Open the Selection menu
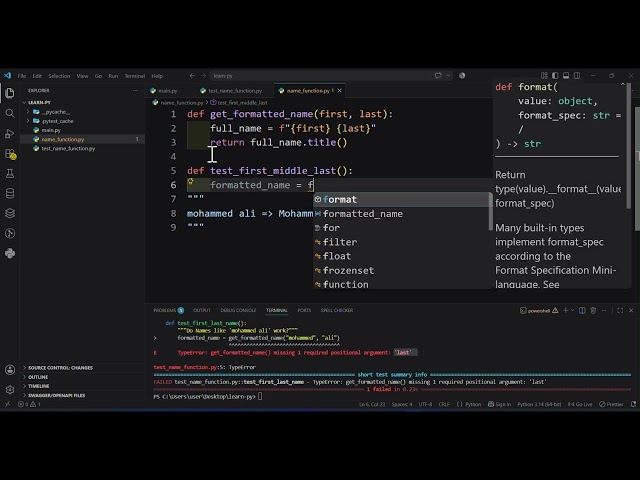Screen dimensions: 640x480 (x=59, y=76)
